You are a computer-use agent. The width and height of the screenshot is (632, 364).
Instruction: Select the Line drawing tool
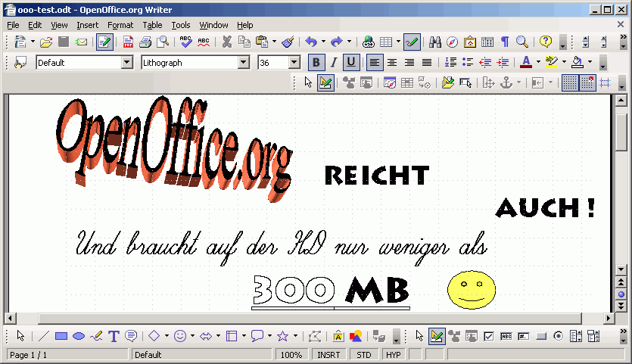click(44, 336)
